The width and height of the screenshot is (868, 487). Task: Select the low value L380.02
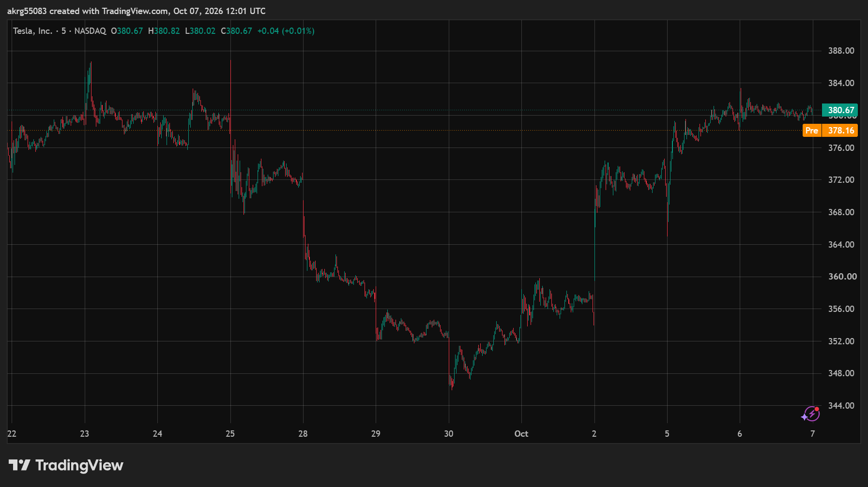(x=200, y=31)
